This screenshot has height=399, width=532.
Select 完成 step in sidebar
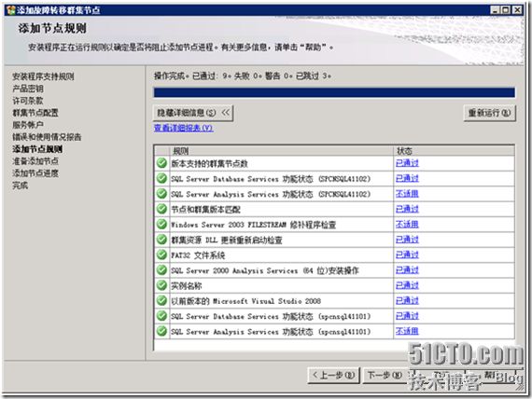(x=20, y=186)
